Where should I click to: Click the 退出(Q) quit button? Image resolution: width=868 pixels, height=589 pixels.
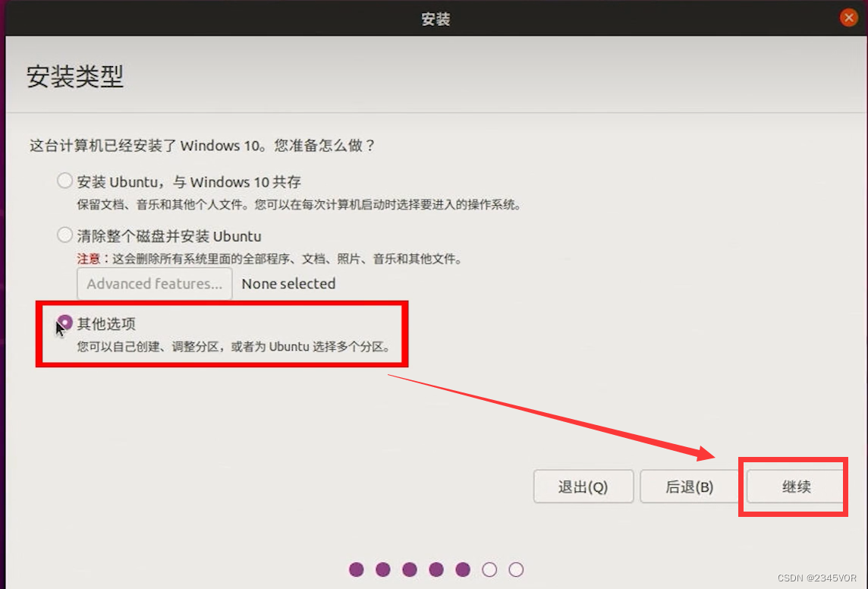pos(583,487)
